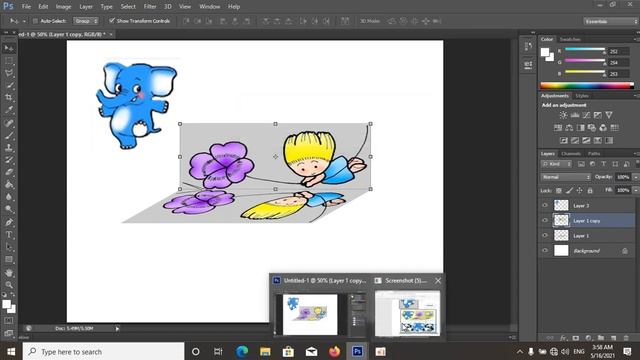Hide the Background layer eye
The width and height of the screenshot is (640, 360).
(545, 251)
